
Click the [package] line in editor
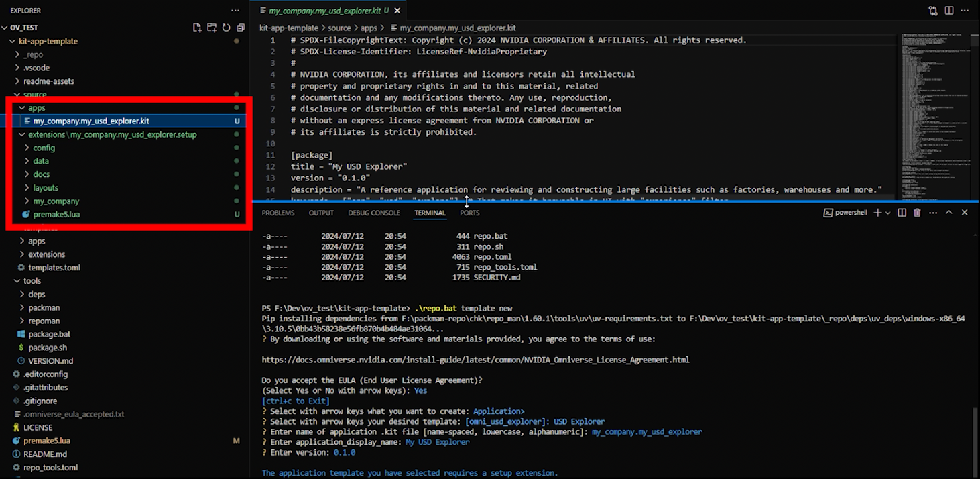tap(311, 155)
